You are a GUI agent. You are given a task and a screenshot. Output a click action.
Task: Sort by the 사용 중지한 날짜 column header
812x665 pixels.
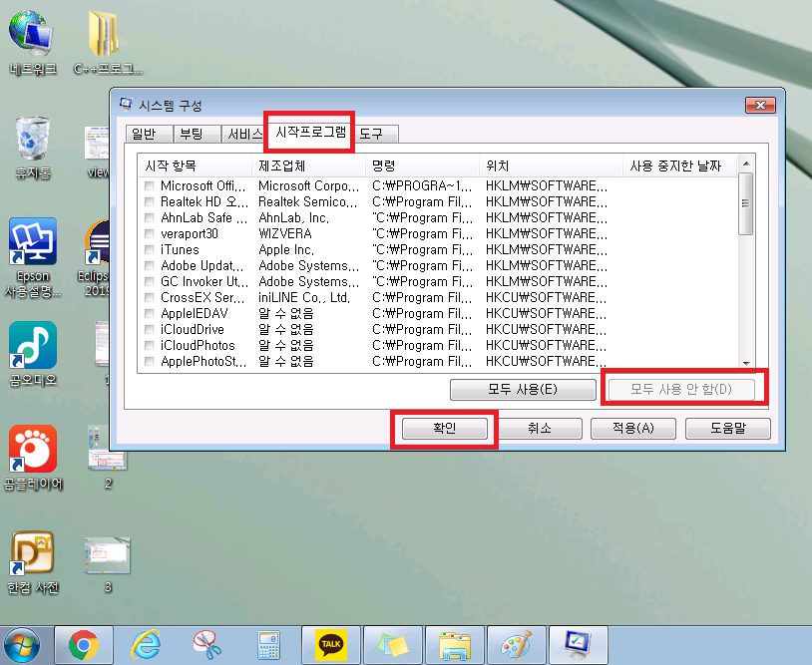pos(679,166)
